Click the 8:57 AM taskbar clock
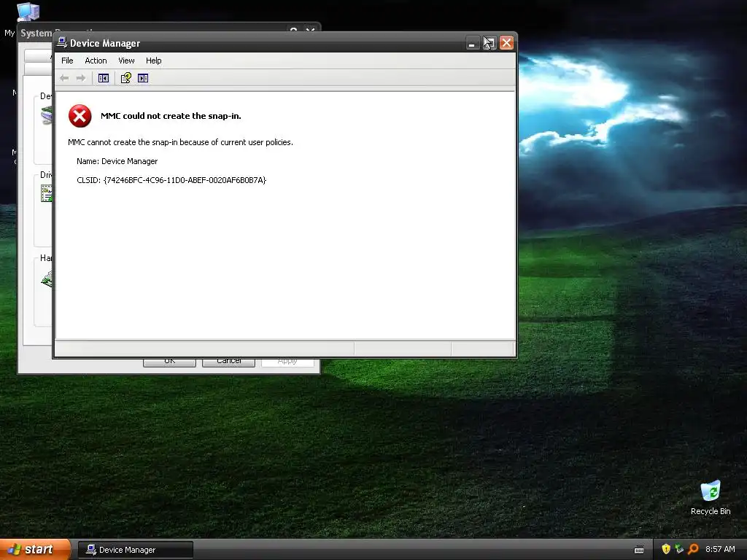Image resolution: width=747 pixels, height=560 pixels. 720,549
